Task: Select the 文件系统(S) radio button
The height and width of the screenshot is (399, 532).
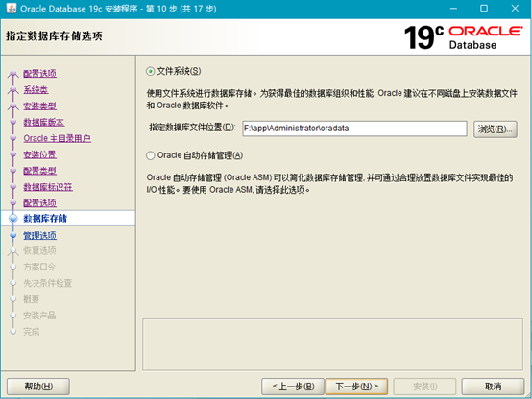Action: pos(151,72)
